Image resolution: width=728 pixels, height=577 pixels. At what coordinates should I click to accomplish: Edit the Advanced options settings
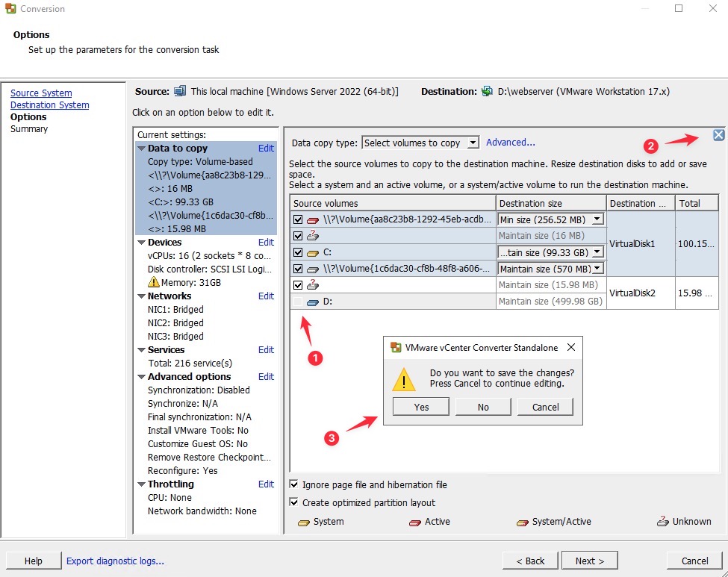tap(266, 377)
